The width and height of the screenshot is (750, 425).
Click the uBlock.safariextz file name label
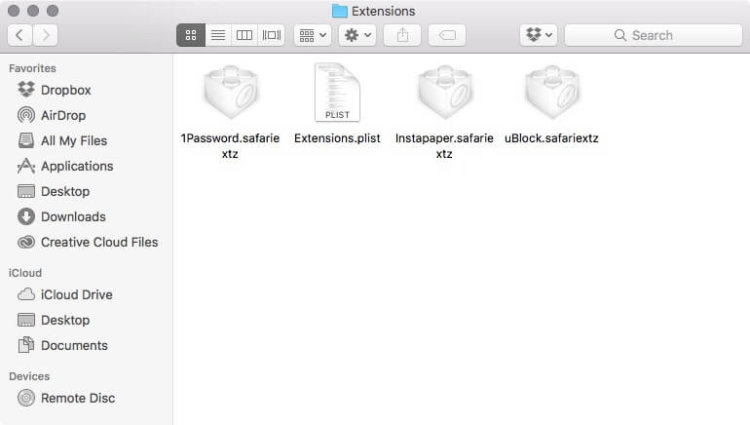coord(551,138)
